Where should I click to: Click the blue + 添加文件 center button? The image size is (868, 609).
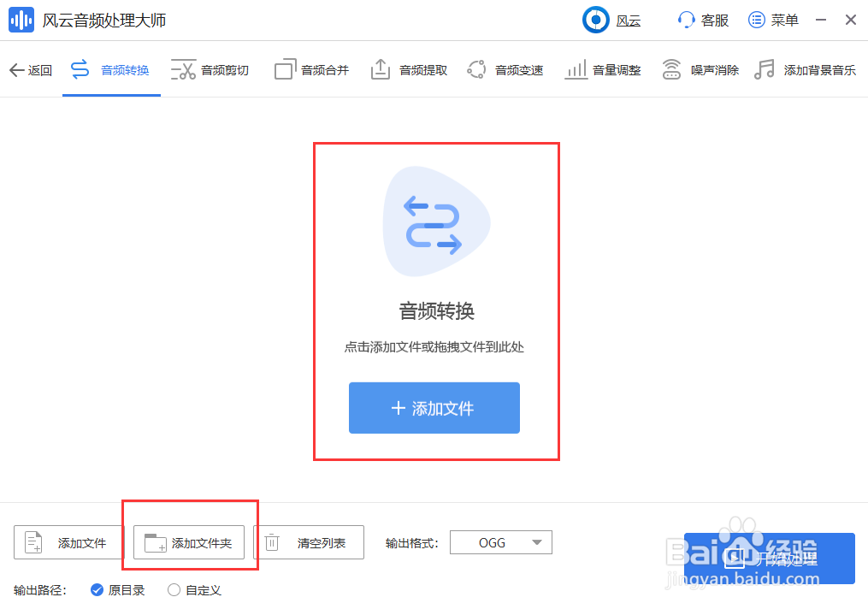(x=434, y=408)
